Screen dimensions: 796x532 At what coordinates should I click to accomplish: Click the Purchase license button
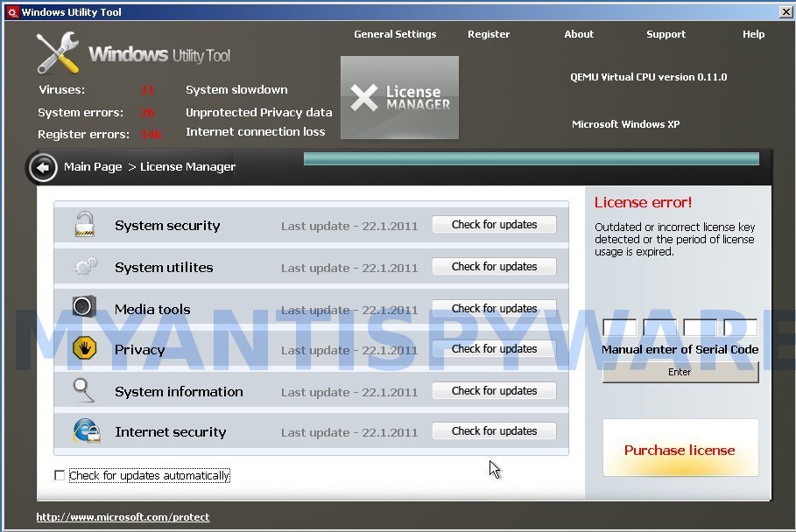click(x=680, y=448)
